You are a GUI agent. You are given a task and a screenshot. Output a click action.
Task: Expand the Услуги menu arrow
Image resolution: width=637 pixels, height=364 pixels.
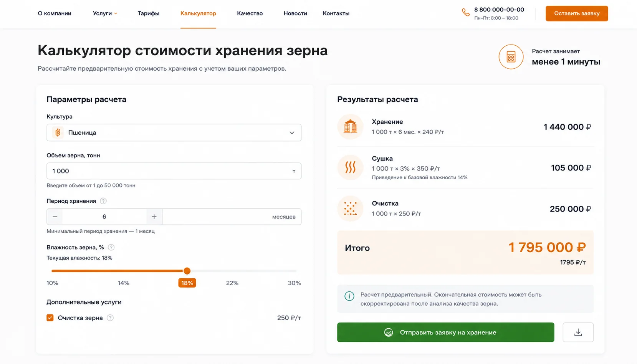pos(116,13)
